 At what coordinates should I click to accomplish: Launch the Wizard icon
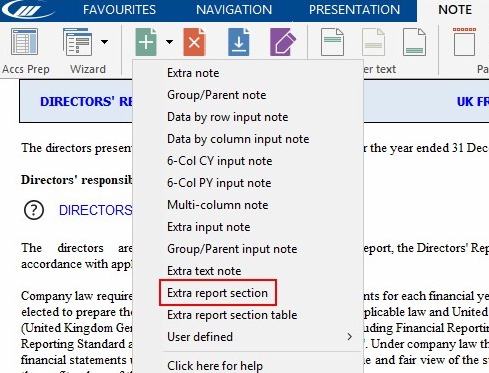tap(77, 42)
